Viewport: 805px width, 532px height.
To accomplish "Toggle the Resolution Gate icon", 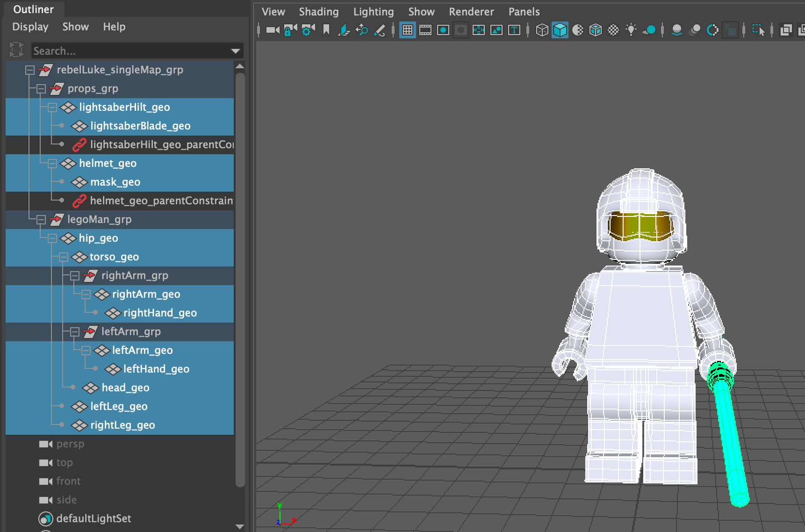I will click(x=443, y=30).
